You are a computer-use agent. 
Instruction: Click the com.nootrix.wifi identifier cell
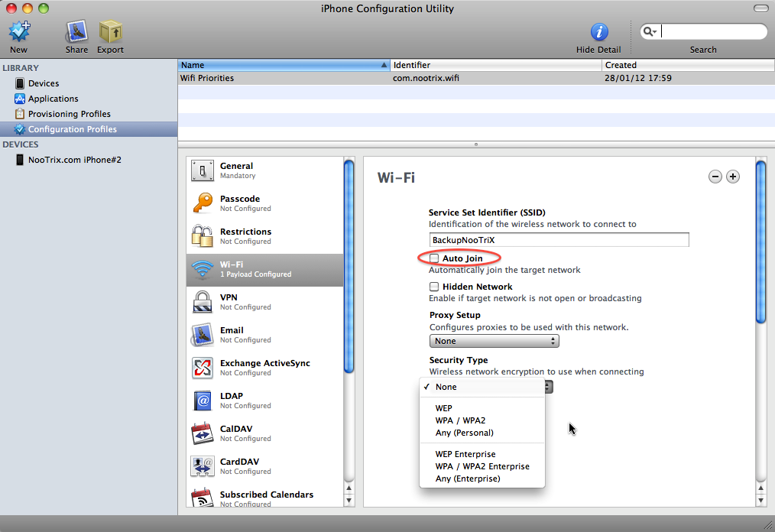coord(426,78)
